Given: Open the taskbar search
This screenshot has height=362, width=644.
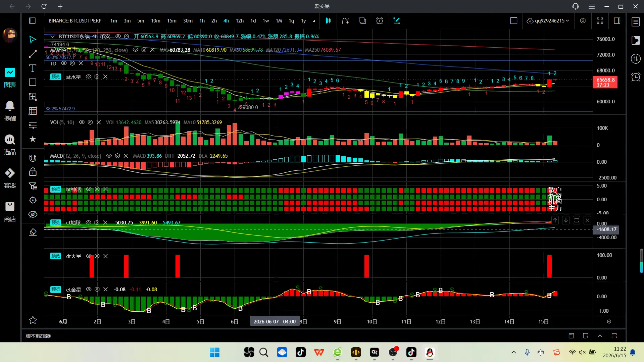Looking at the screenshot, I should tap(264, 352).
